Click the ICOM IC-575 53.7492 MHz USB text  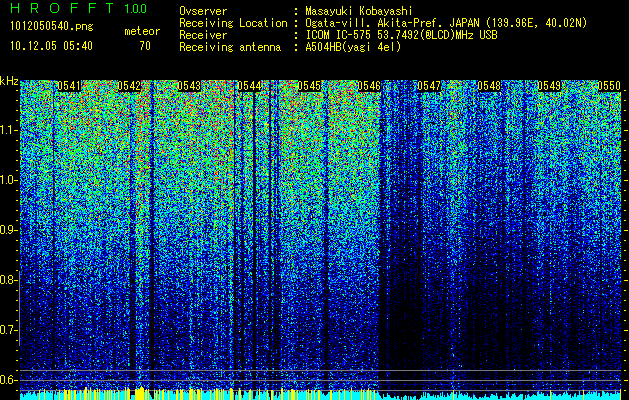(401, 35)
